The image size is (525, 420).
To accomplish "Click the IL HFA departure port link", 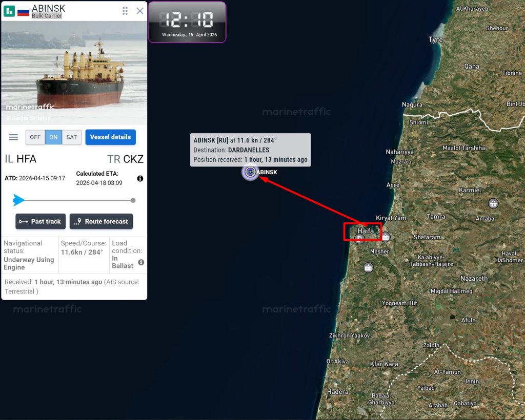I will 21,159.
